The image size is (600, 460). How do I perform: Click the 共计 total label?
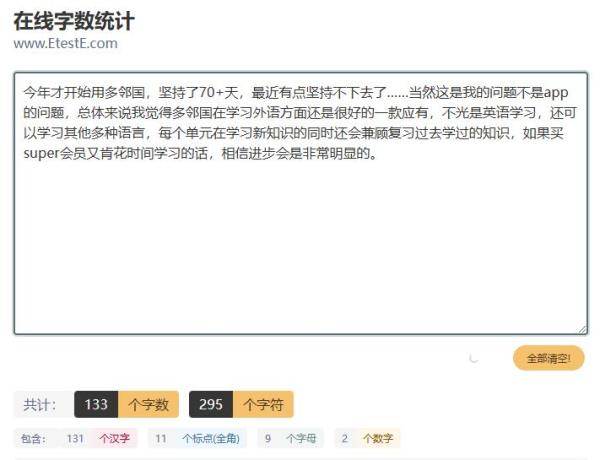pos(40,404)
